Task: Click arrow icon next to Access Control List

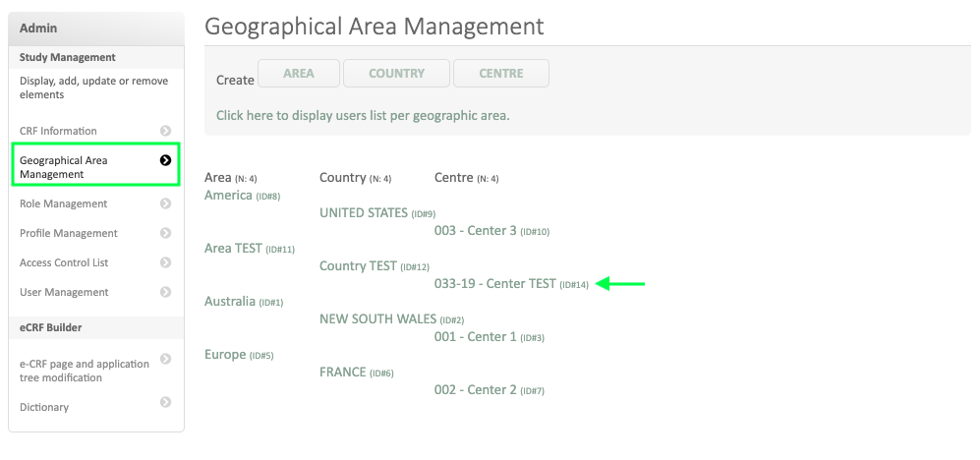Action: 165,262
